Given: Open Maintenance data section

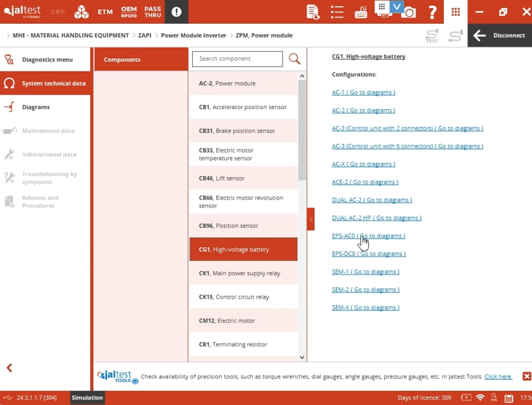Looking at the screenshot, I should (45, 131).
